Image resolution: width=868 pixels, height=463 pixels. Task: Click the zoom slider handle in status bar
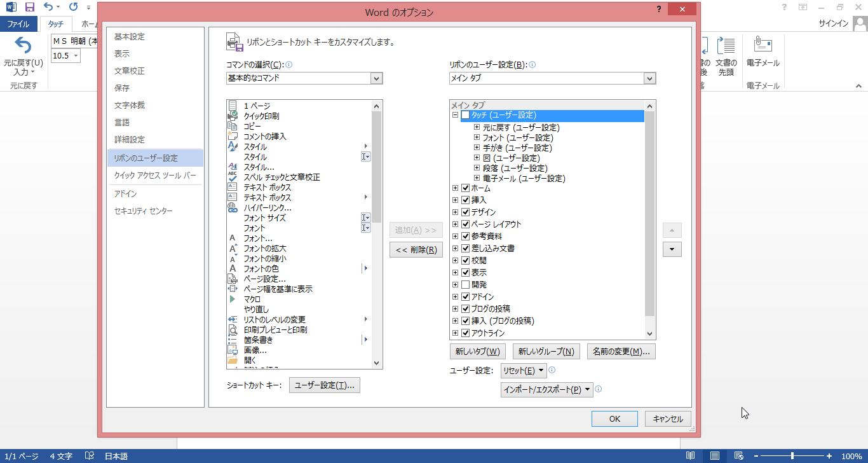pos(792,456)
